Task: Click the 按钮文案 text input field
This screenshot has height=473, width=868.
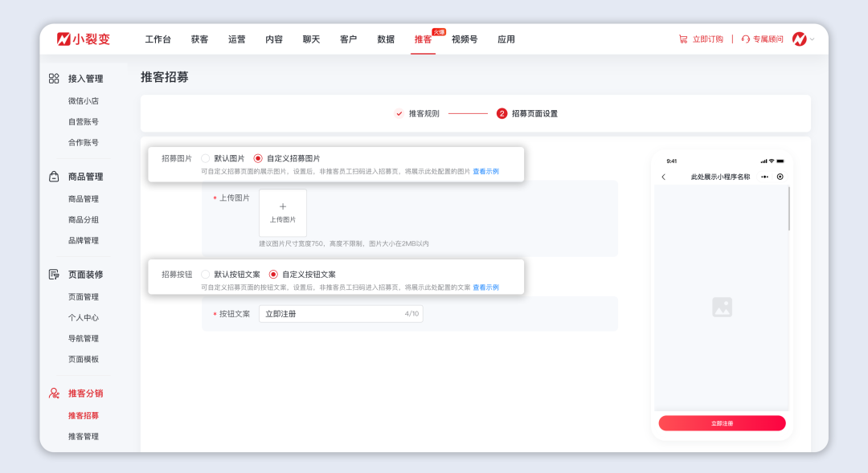Action: point(346,313)
